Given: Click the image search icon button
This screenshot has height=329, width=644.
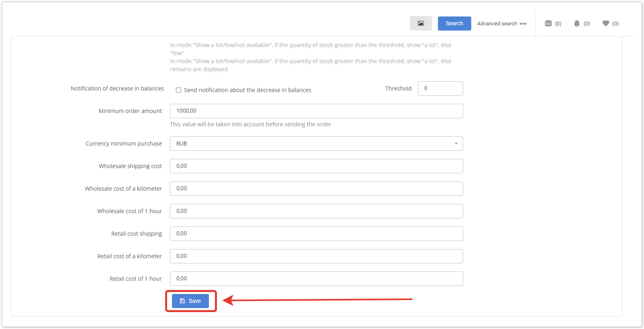Looking at the screenshot, I should tap(421, 23).
